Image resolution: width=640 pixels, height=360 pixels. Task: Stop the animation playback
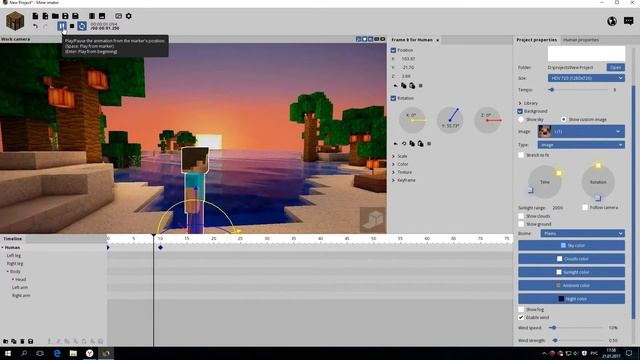click(x=72, y=26)
